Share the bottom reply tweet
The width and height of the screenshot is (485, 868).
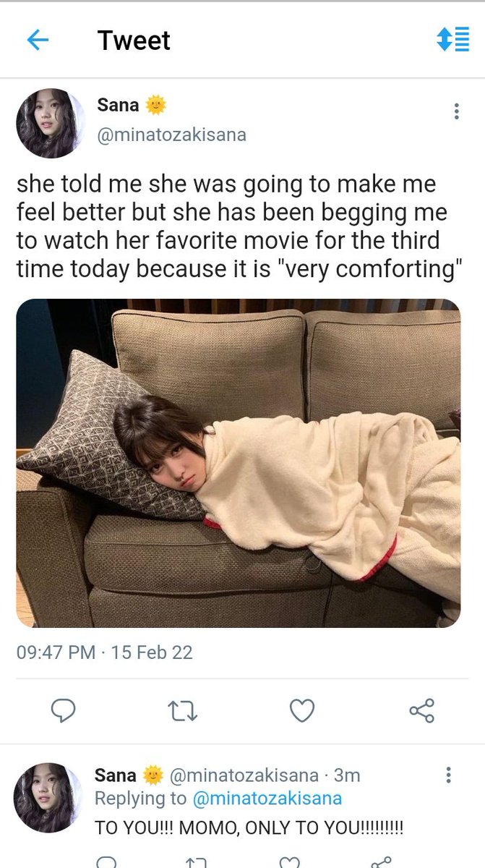point(381,863)
